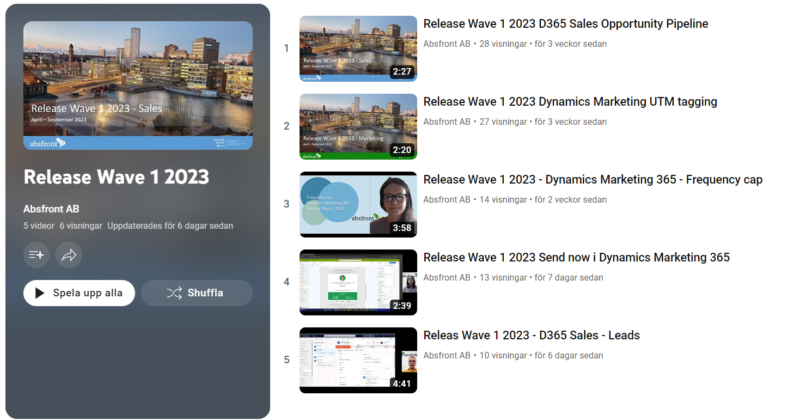Click the 3:58 duration badge
800x420 pixels.
(x=402, y=228)
